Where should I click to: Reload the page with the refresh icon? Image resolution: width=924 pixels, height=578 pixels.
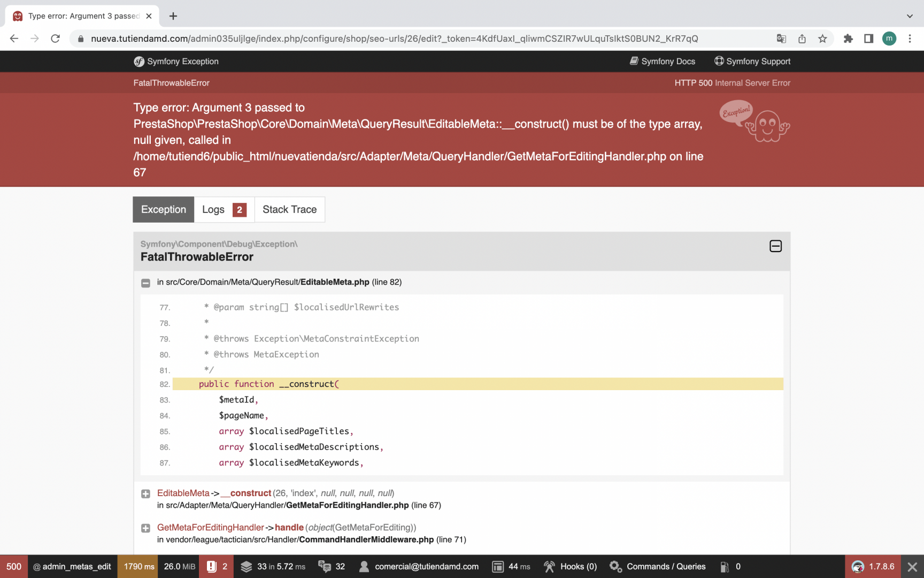(x=55, y=39)
